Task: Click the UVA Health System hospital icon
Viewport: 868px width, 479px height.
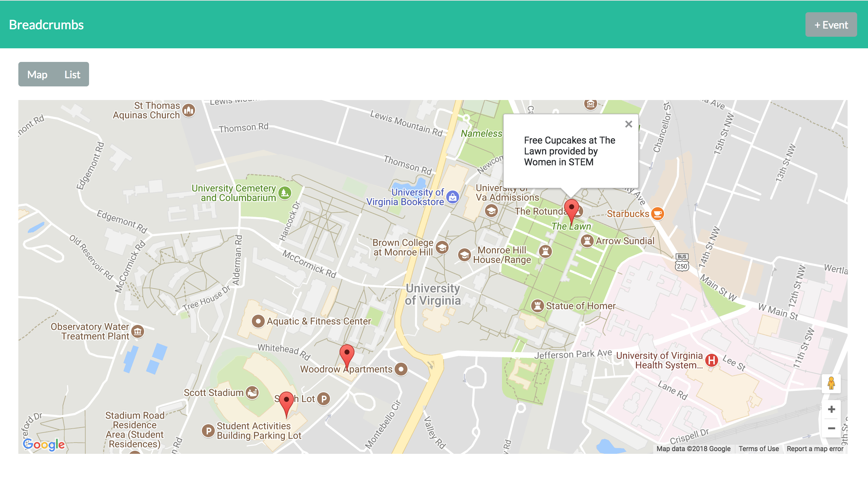Action: pos(711,360)
